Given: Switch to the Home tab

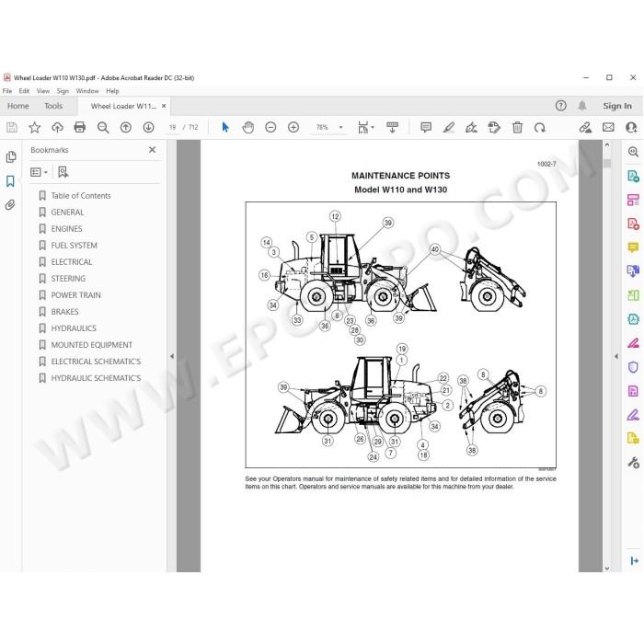Looking at the screenshot, I should 18,106.
